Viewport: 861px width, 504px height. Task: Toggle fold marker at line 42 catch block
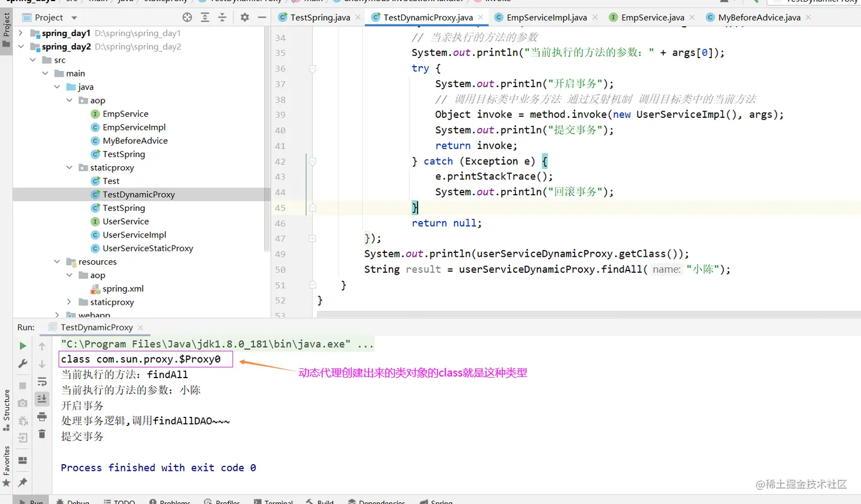(312, 161)
